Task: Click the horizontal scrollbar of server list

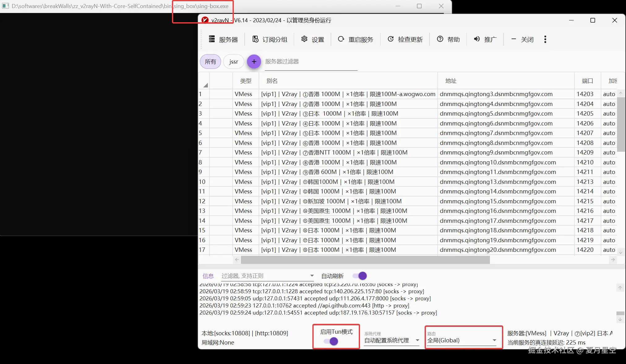Action: point(365,260)
